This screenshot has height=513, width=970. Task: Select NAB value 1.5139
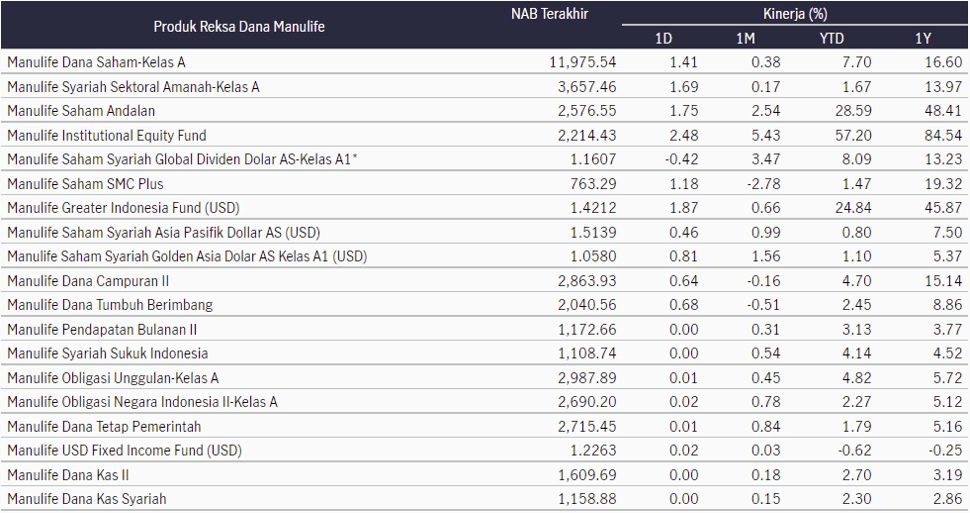[593, 232]
